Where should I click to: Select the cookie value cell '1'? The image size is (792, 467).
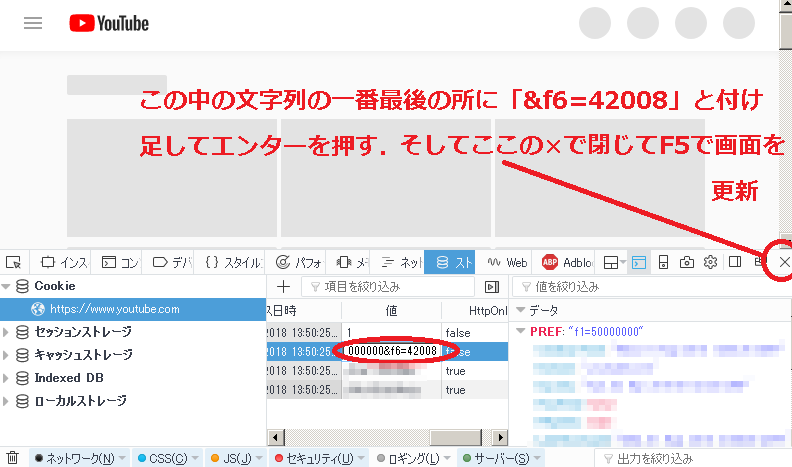click(x=391, y=333)
